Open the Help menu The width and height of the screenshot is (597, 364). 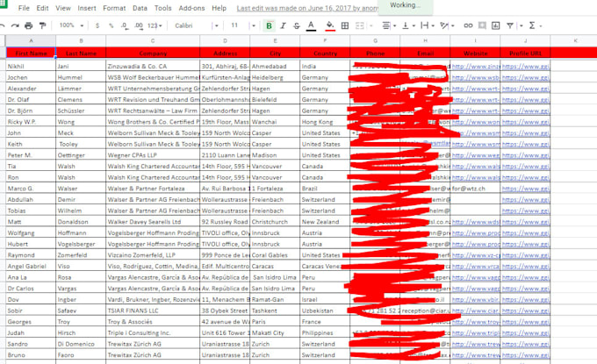coord(219,8)
